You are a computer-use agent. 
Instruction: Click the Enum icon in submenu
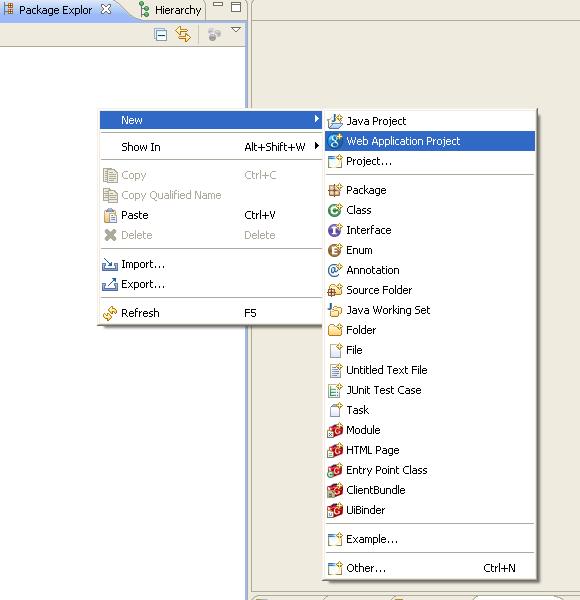(x=335, y=250)
